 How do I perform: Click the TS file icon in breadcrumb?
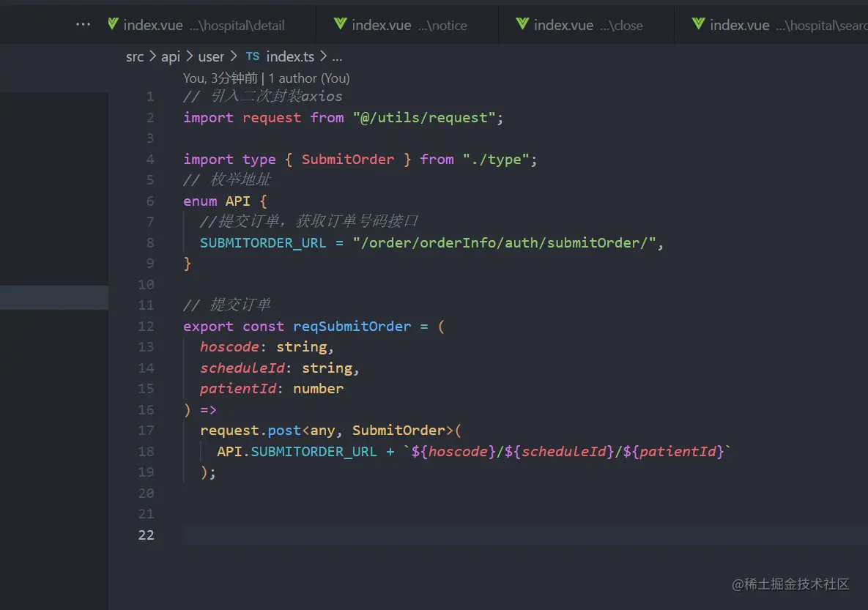coord(253,56)
